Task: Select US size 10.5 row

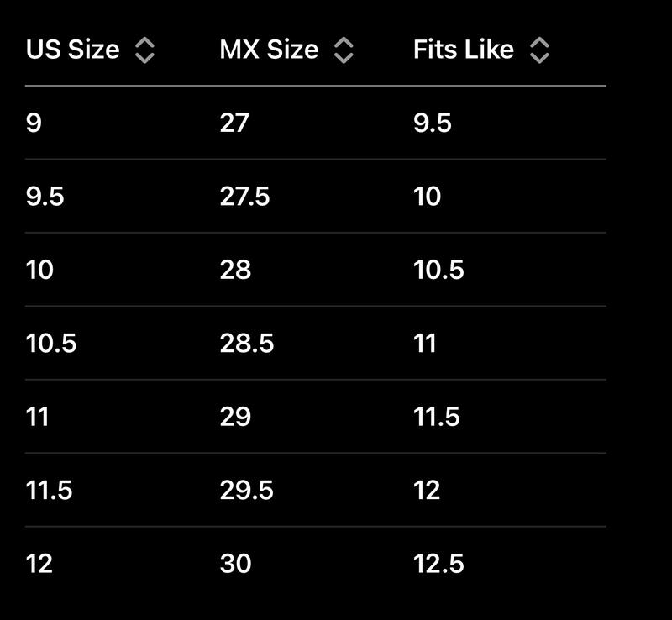Action: (51, 344)
